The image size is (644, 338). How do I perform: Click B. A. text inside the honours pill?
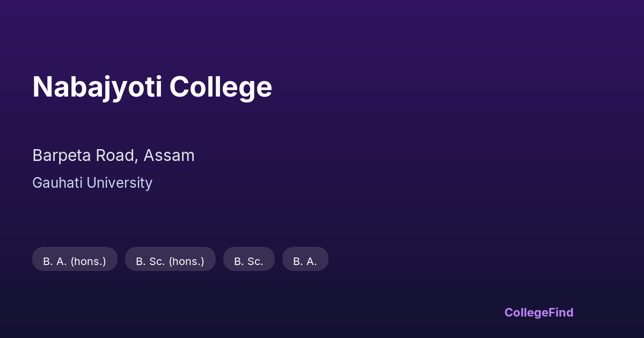(55, 261)
